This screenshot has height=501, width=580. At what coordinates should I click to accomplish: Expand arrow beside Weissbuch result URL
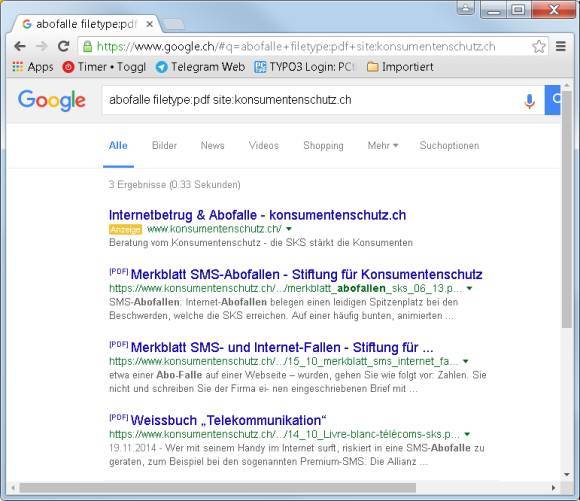467,434
